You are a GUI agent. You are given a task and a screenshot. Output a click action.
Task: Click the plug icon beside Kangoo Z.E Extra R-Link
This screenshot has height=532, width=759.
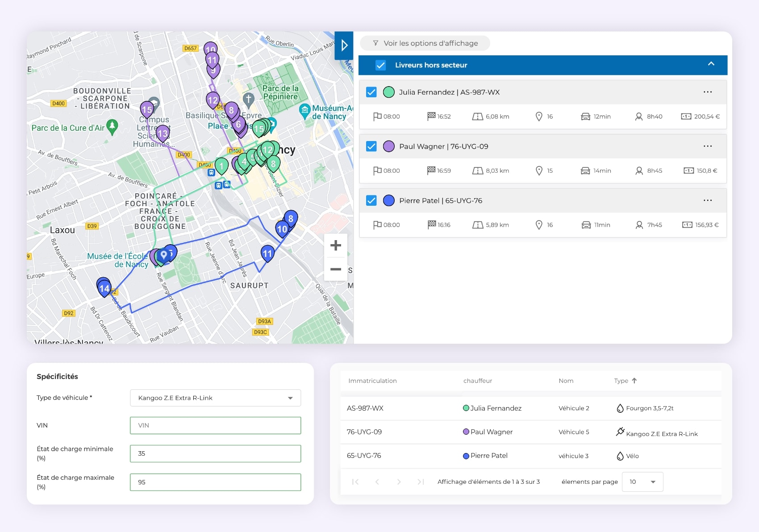point(620,432)
